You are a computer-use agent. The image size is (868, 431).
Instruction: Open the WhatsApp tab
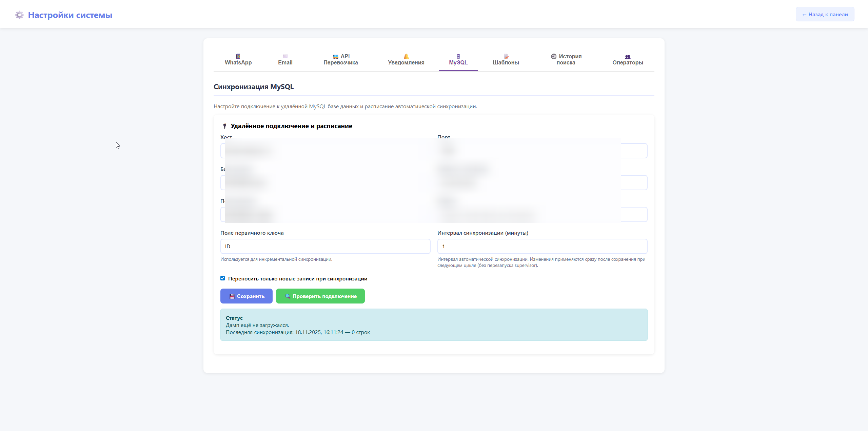pyautogui.click(x=238, y=60)
